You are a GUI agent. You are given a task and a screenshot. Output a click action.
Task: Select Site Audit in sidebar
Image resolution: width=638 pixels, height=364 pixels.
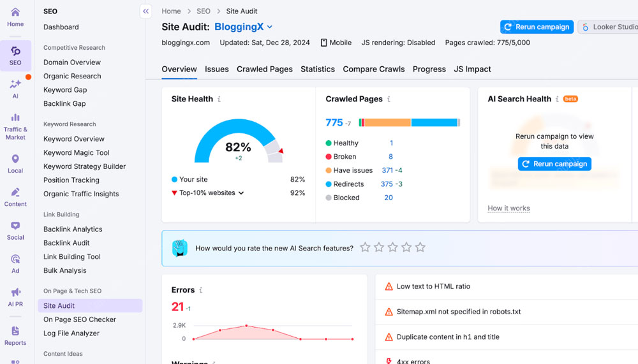click(x=90, y=305)
